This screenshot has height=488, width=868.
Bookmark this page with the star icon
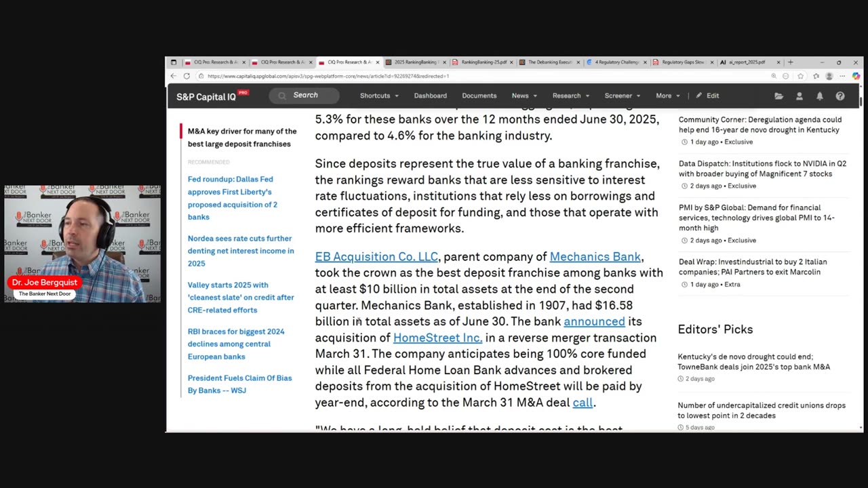(x=800, y=76)
